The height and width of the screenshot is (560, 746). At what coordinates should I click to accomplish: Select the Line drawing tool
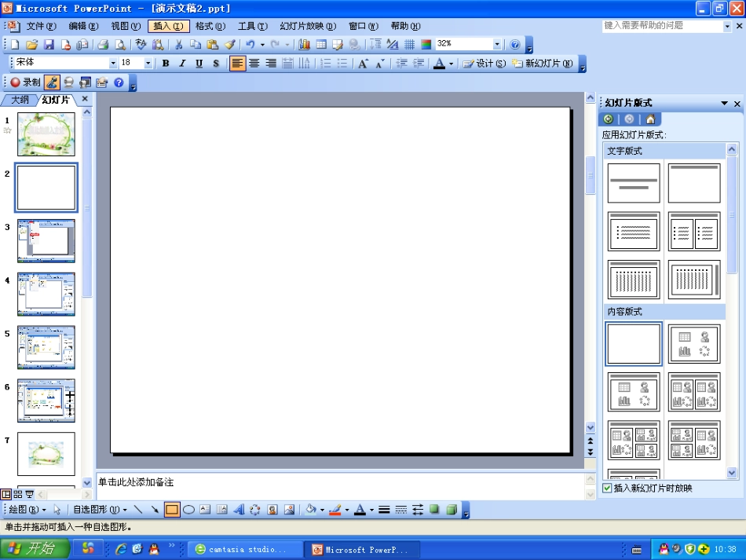(138, 510)
